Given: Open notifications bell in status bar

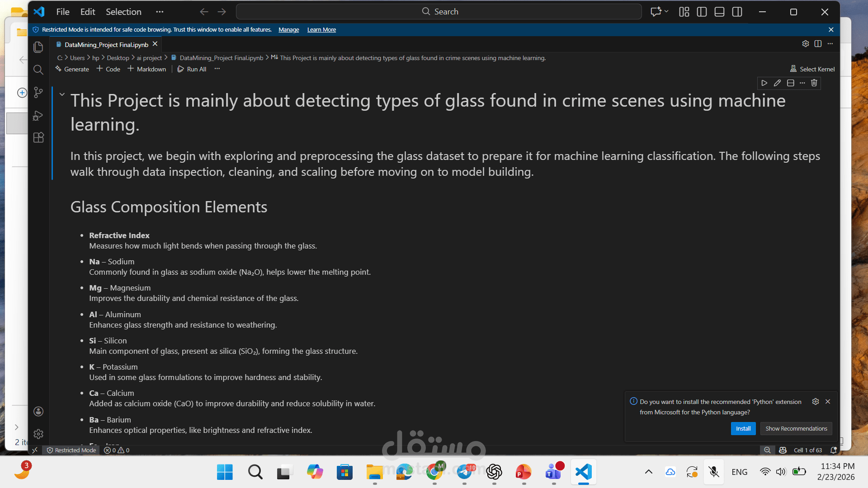Looking at the screenshot, I should tap(833, 450).
